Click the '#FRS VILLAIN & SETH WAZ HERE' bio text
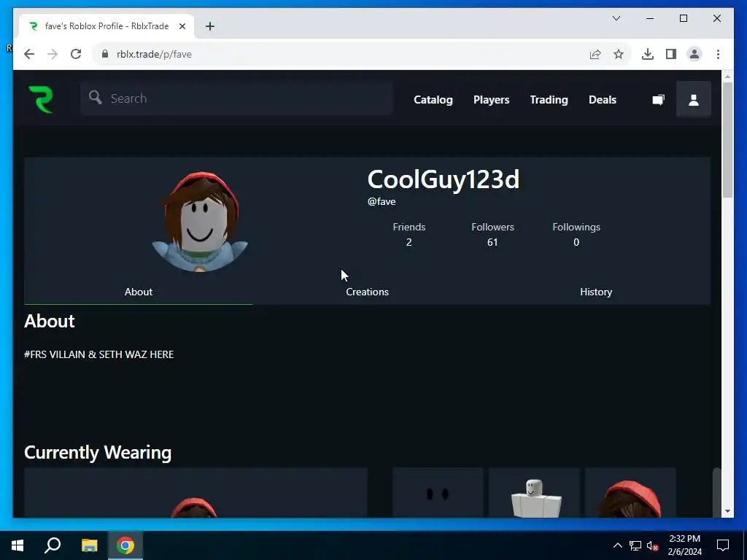Viewport: 747px width, 560px height. 99,354
